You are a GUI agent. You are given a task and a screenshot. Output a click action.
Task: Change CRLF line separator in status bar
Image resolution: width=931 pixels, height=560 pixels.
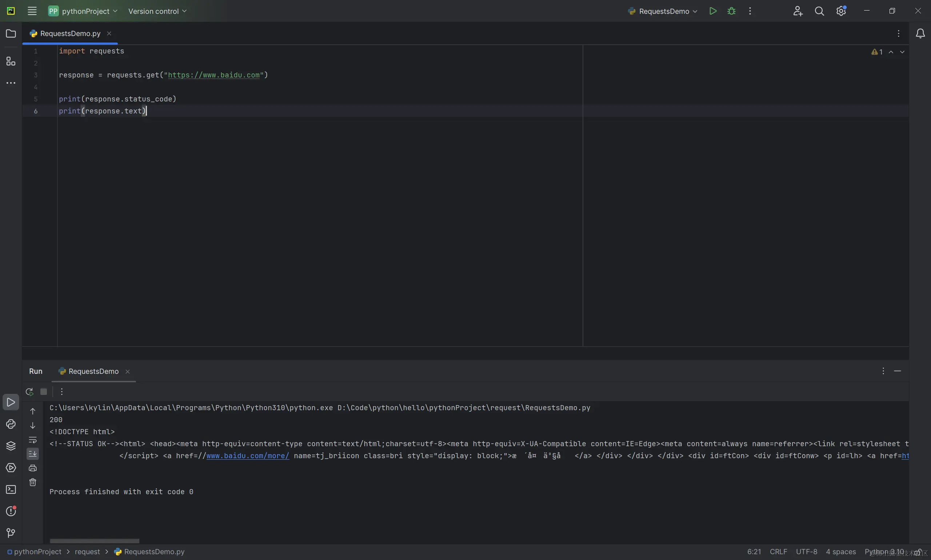pos(778,552)
